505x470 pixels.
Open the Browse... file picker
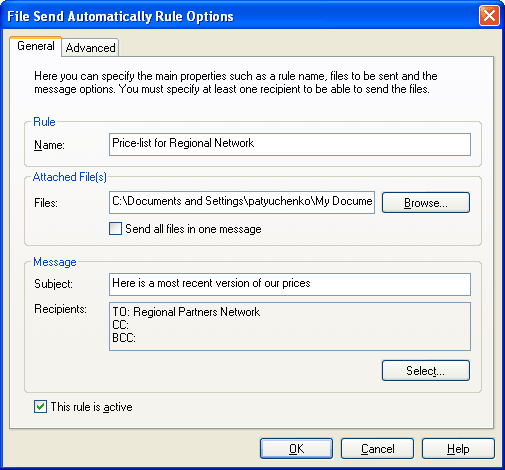click(426, 202)
